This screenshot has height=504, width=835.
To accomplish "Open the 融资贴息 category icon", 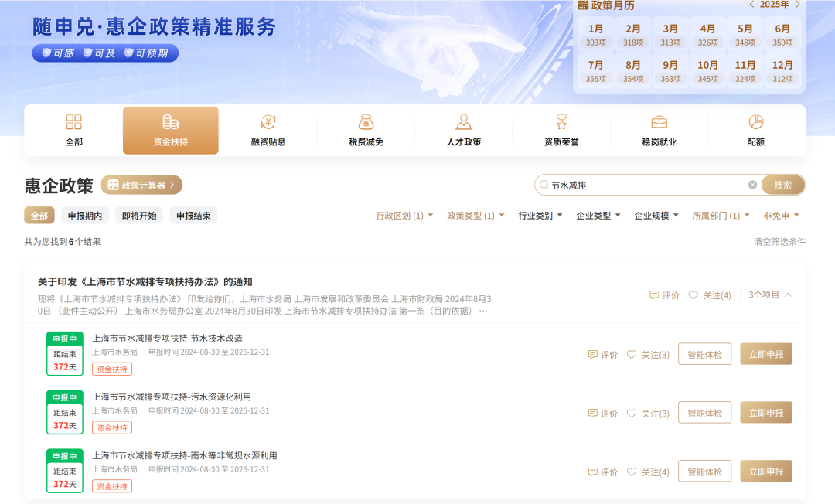I will click(268, 123).
